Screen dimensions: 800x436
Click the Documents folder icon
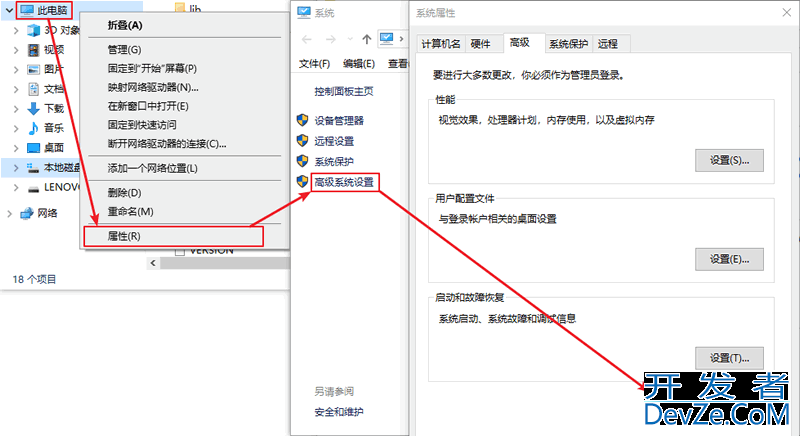coord(34,89)
